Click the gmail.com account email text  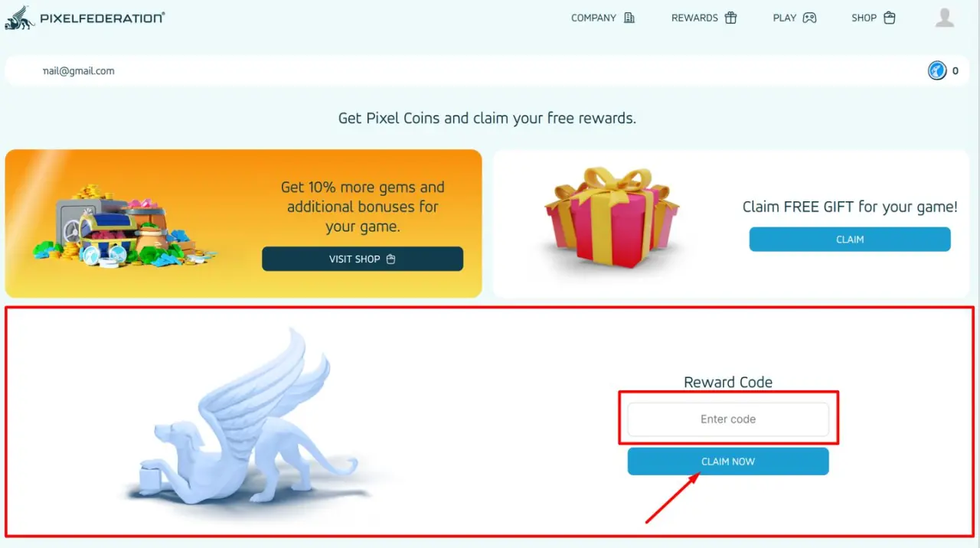79,70
